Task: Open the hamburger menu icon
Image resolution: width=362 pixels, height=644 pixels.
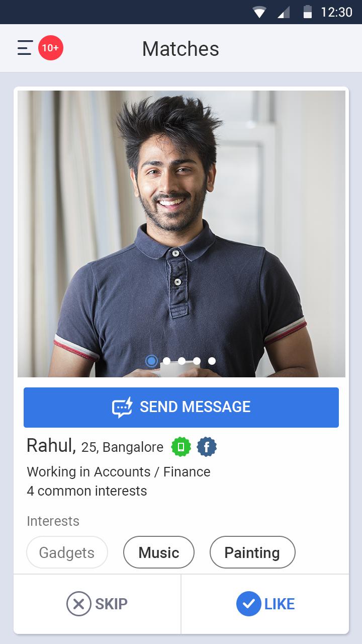Action: 25,48
